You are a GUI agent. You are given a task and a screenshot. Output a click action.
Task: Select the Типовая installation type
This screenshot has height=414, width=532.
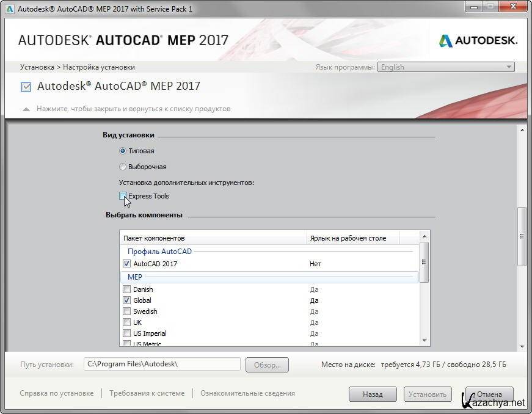[123, 151]
